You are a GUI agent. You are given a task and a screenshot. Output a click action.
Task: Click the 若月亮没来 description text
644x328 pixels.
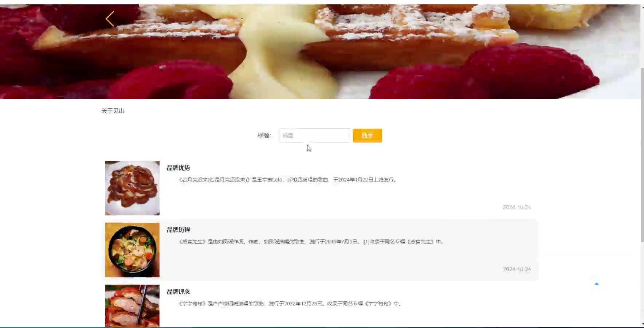click(x=288, y=180)
